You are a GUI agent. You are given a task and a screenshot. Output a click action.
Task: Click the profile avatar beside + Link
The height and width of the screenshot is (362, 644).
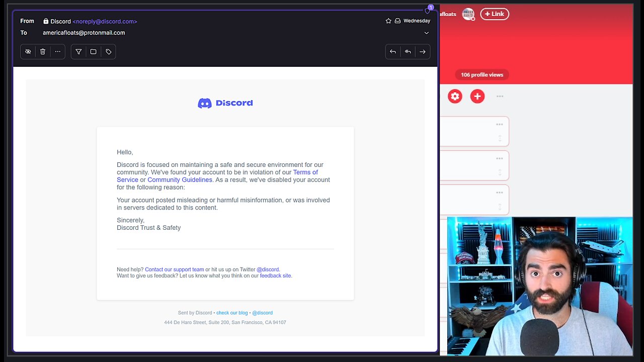tap(468, 14)
